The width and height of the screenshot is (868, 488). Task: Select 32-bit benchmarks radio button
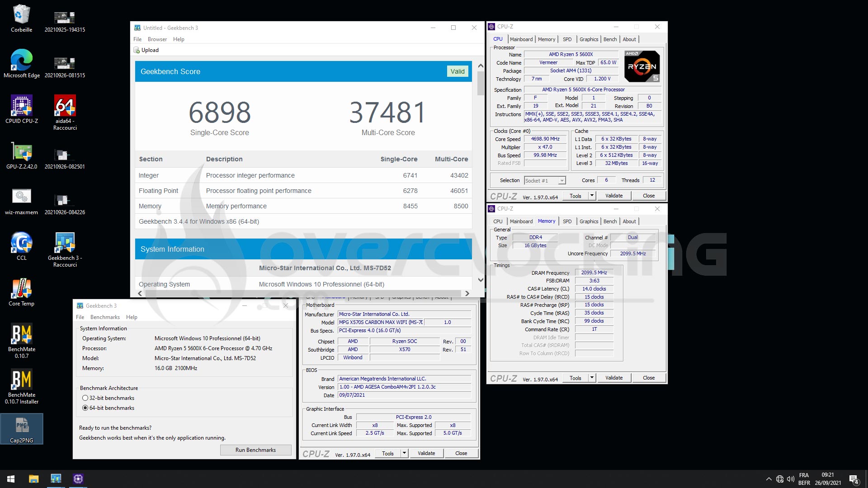point(85,398)
